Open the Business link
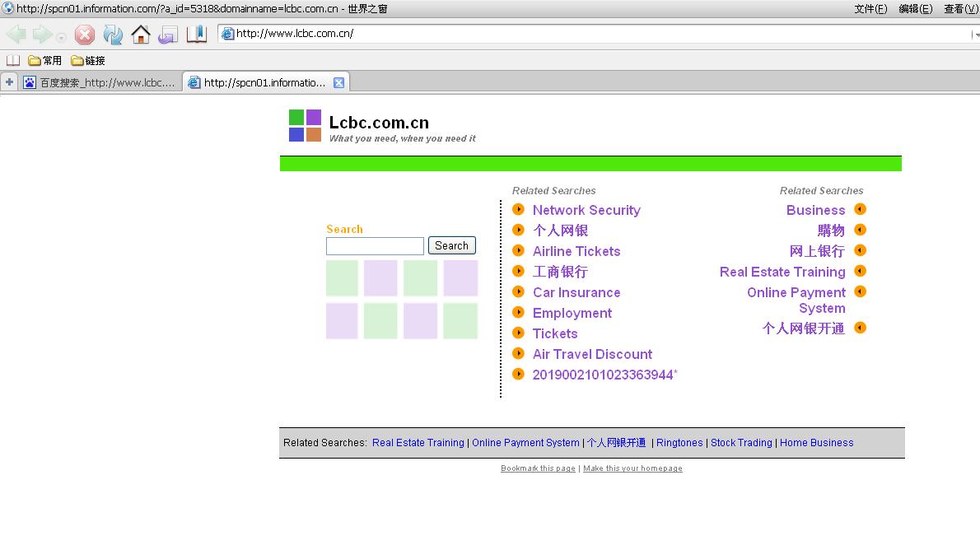Image resolution: width=980 pixels, height=545 pixels. (x=815, y=210)
